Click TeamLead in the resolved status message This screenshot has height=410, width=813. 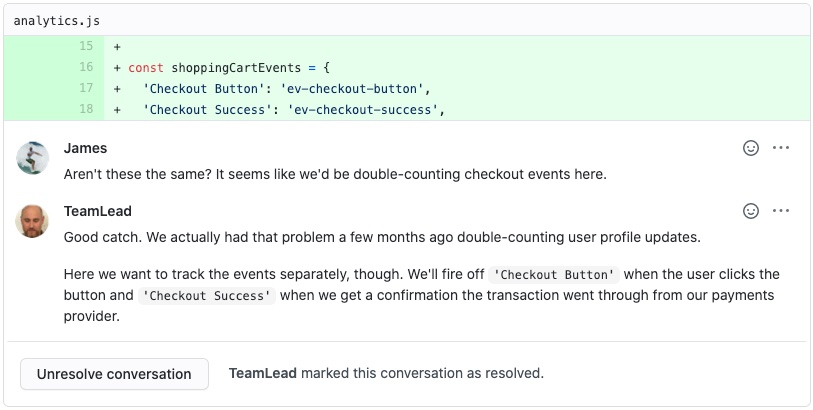(x=263, y=373)
